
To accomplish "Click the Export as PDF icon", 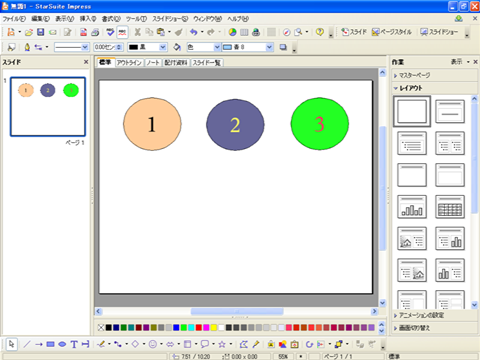I will pos(83,32).
